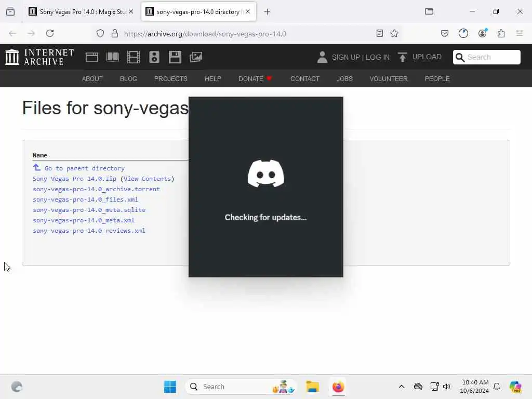Open the Audio (speaker) icon

coord(154,57)
